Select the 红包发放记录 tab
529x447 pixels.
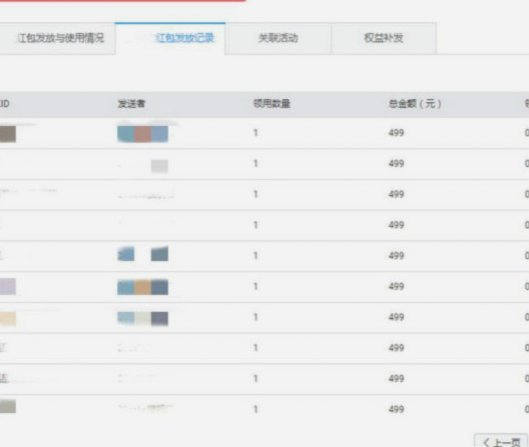click(x=170, y=38)
